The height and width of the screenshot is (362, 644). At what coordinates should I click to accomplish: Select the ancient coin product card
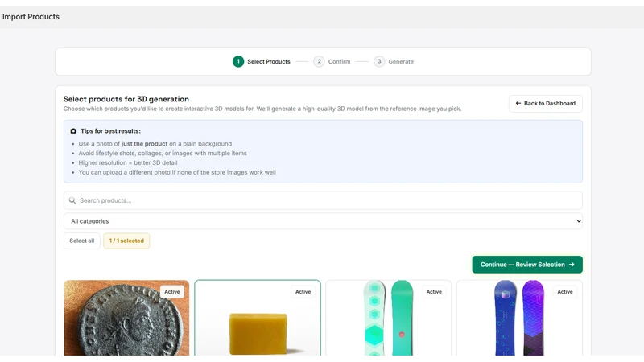coord(126,318)
